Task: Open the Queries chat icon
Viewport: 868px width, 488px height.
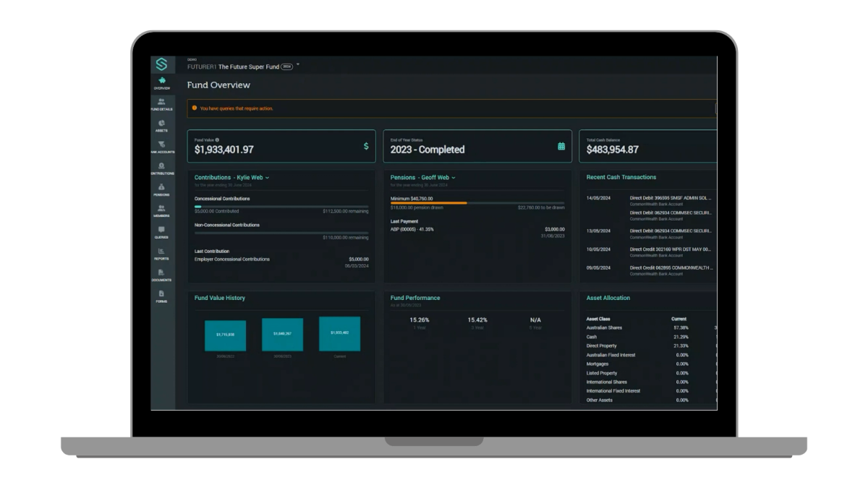Action: click(x=161, y=230)
